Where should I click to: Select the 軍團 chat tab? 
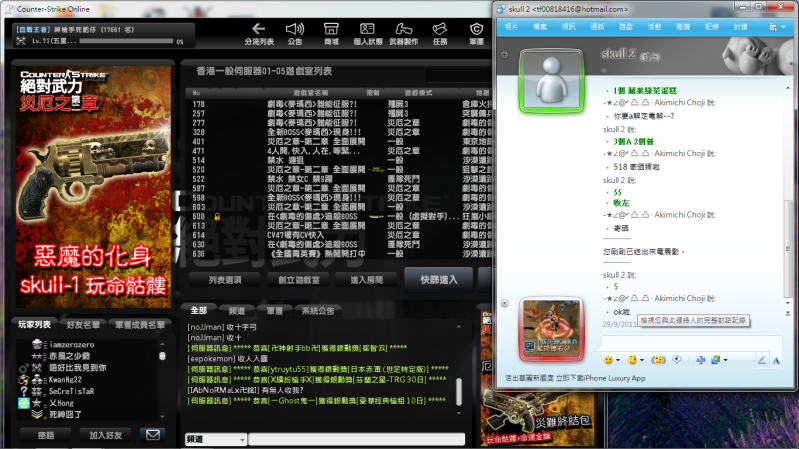click(274, 311)
